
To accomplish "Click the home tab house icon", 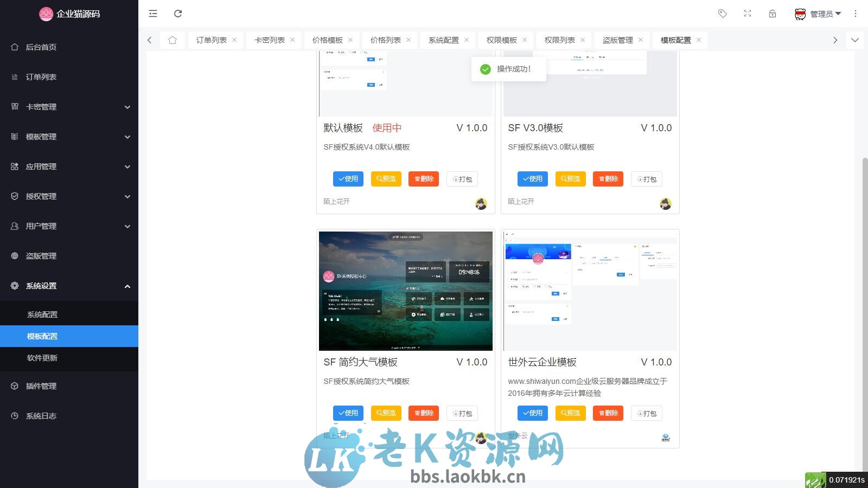I will pos(173,40).
